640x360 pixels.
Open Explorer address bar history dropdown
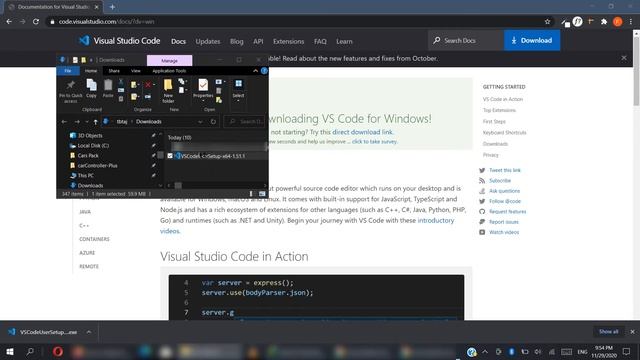(200, 122)
